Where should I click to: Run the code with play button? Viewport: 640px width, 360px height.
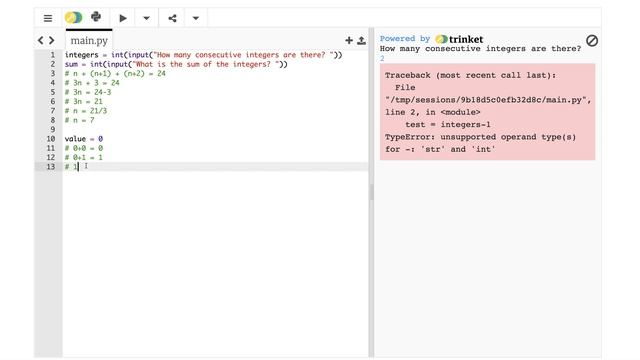122,18
